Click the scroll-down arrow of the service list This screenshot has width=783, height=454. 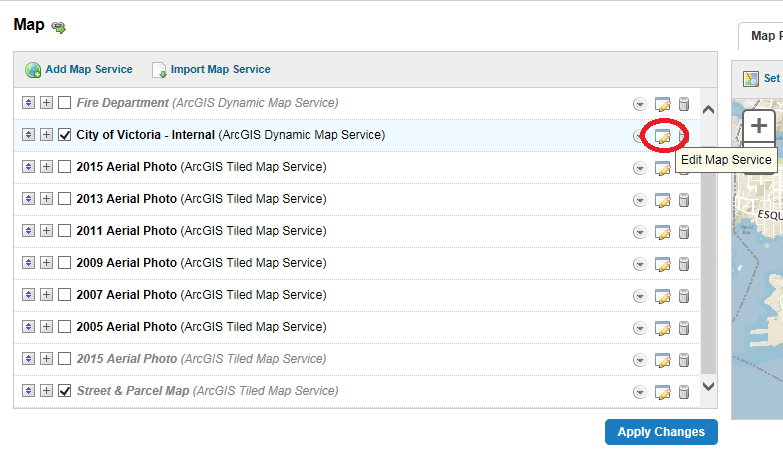(708, 386)
